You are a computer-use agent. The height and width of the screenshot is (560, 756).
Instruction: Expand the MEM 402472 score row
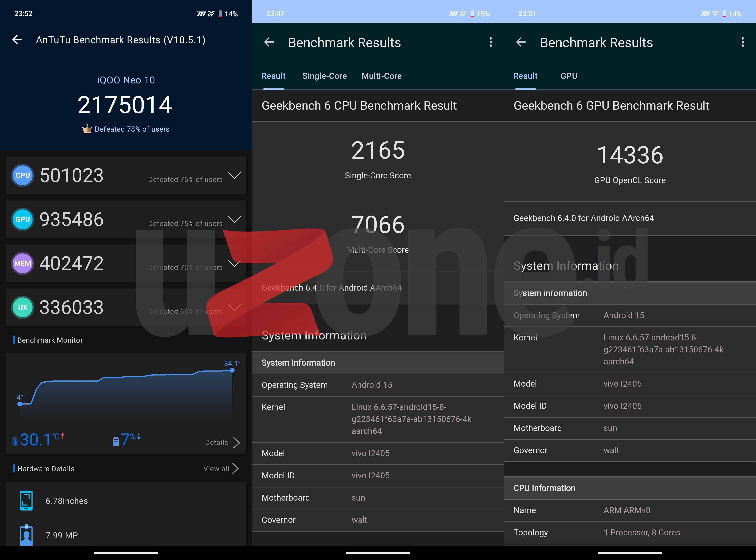tap(234, 263)
